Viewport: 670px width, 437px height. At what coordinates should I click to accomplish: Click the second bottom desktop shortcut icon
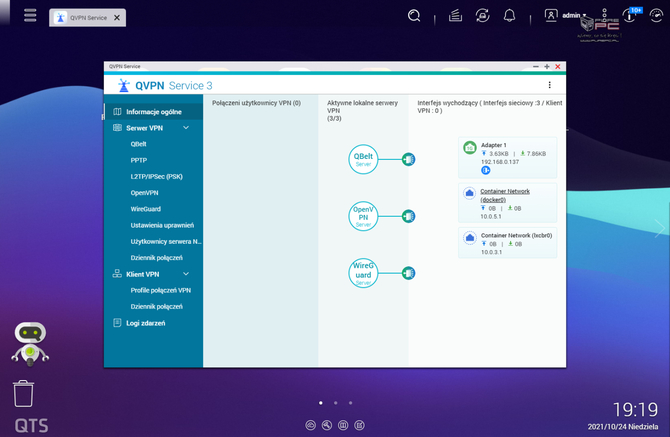point(327,425)
